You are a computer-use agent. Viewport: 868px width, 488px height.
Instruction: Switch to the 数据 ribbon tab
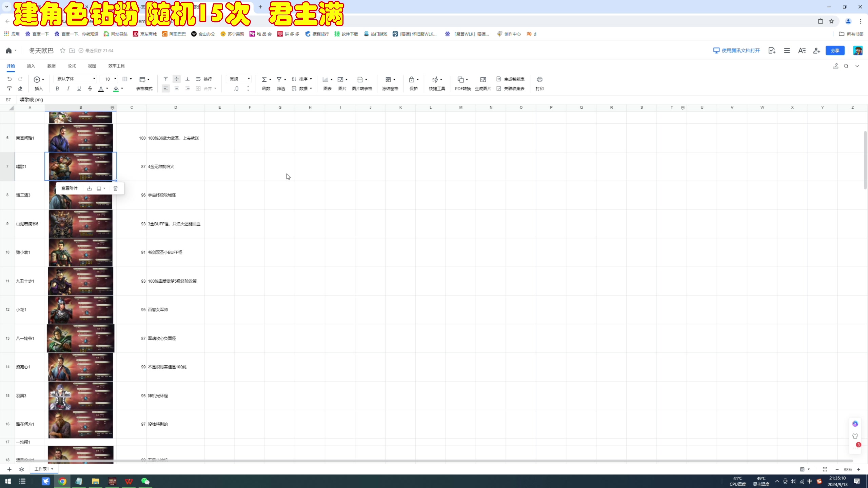pyautogui.click(x=51, y=66)
